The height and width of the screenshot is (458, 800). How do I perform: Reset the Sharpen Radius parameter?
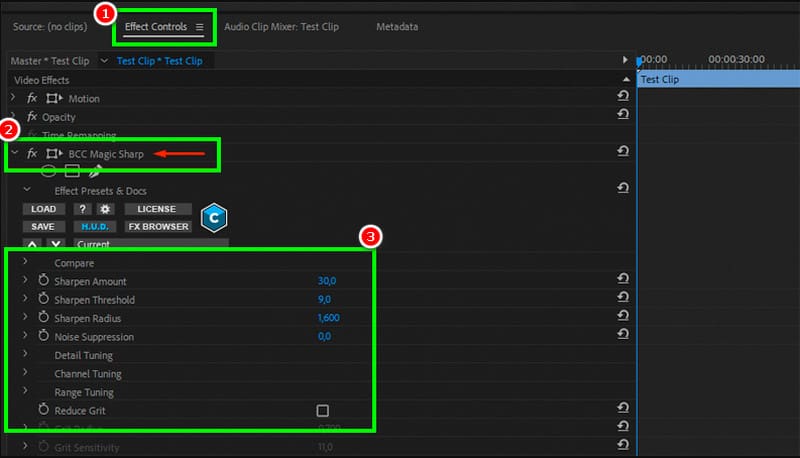click(624, 318)
